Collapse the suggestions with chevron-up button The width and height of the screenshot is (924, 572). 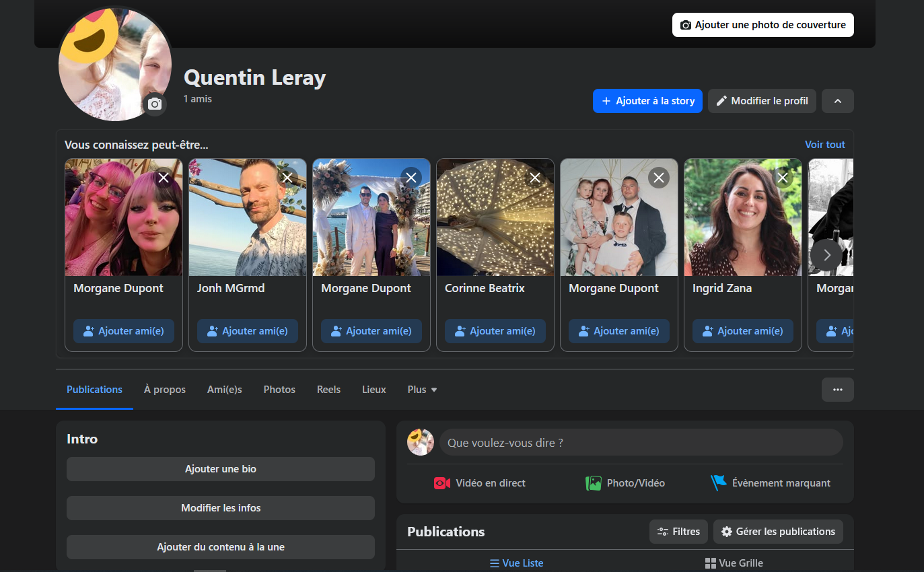837,101
